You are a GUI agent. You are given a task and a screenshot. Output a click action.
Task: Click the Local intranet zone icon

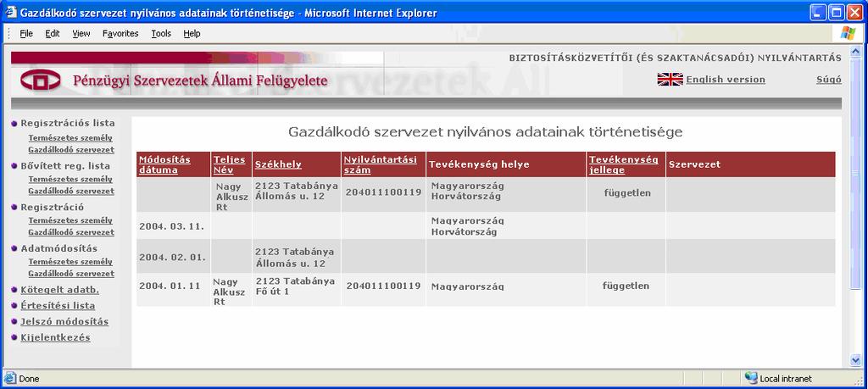point(751,379)
